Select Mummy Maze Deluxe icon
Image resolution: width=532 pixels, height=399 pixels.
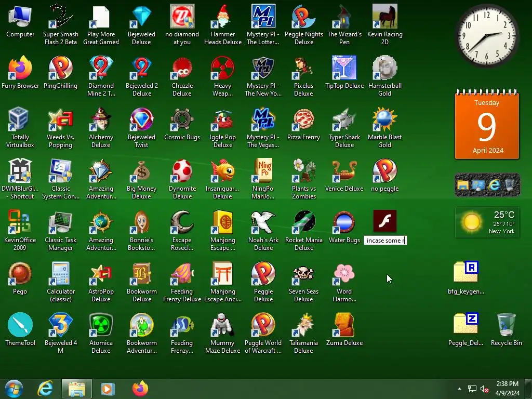click(x=222, y=325)
